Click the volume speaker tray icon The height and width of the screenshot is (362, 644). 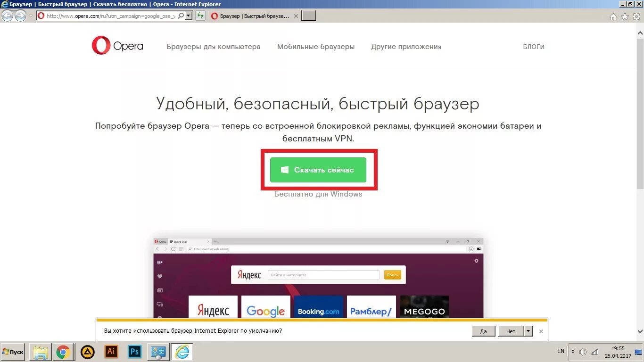pos(583,352)
